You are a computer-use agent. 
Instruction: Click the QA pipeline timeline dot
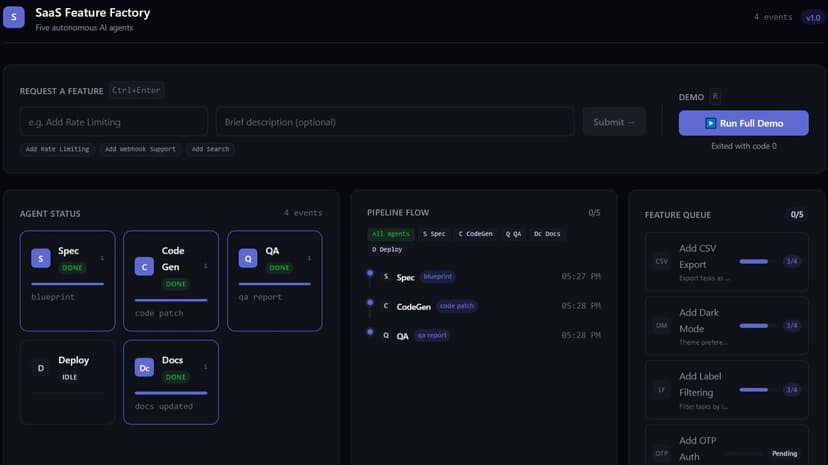(x=370, y=332)
